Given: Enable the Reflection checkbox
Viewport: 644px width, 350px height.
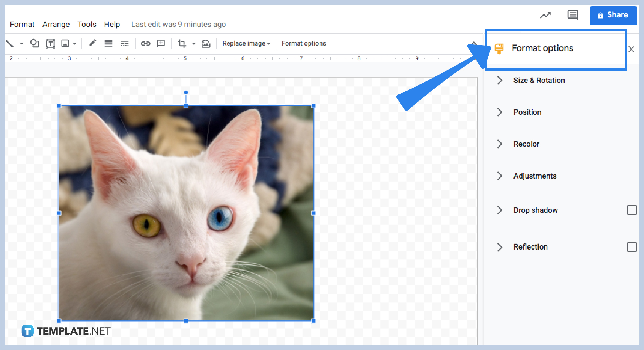Looking at the screenshot, I should point(632,247).
